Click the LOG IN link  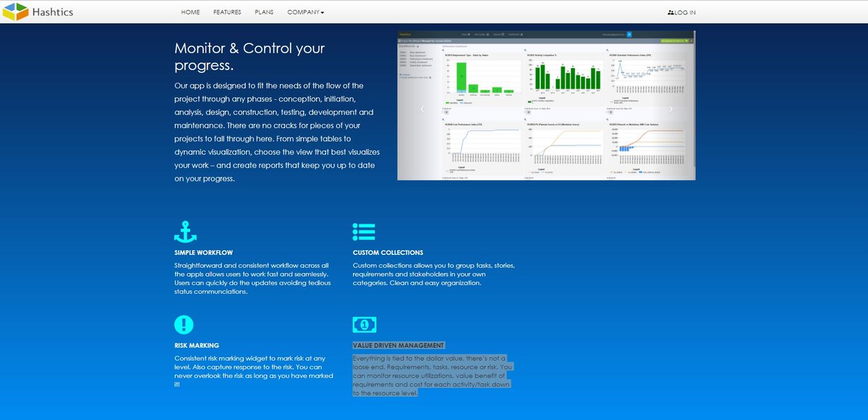(x=681, y=12)
